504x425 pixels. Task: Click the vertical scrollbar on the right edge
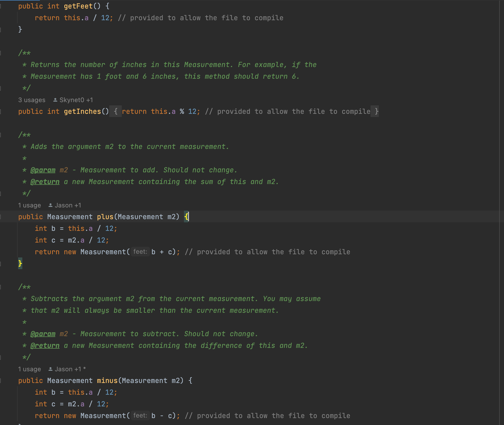pos(501,213)
